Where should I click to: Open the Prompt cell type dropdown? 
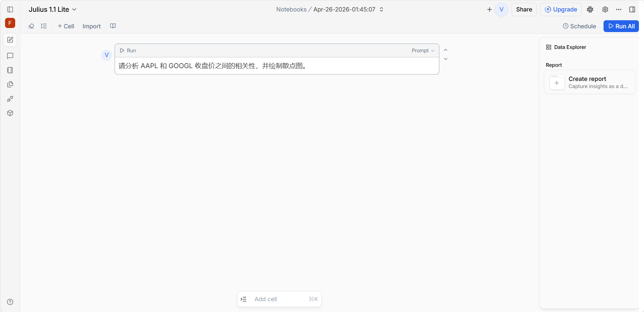click(423, 51)
